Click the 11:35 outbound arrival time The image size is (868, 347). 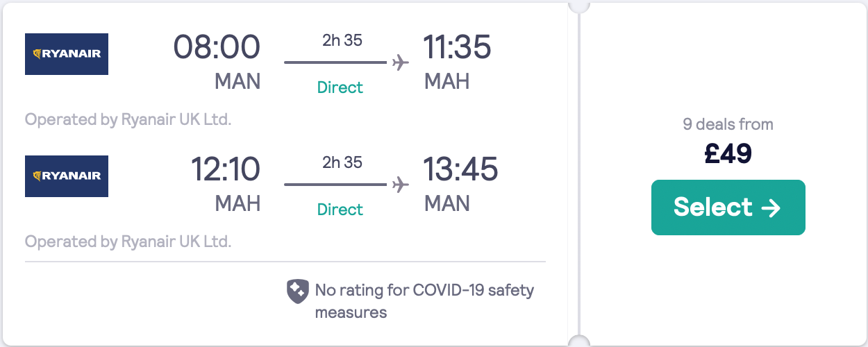[457, 47]
